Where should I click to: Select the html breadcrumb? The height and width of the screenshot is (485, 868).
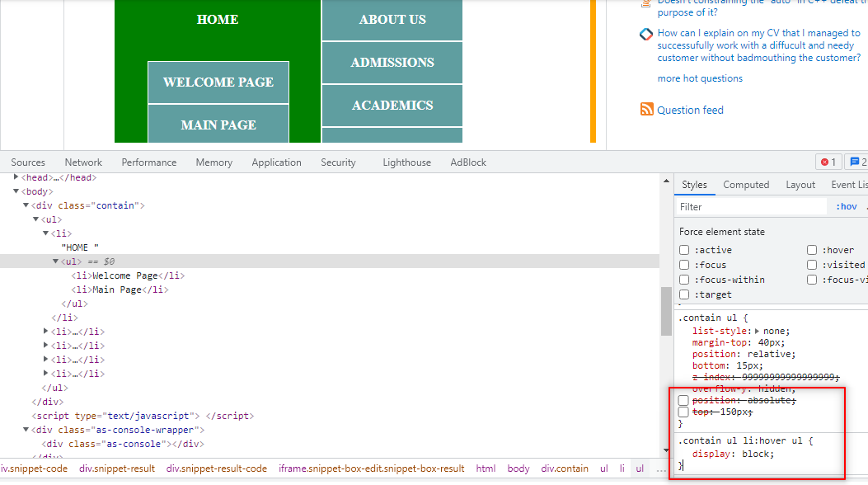coord(486,469)
